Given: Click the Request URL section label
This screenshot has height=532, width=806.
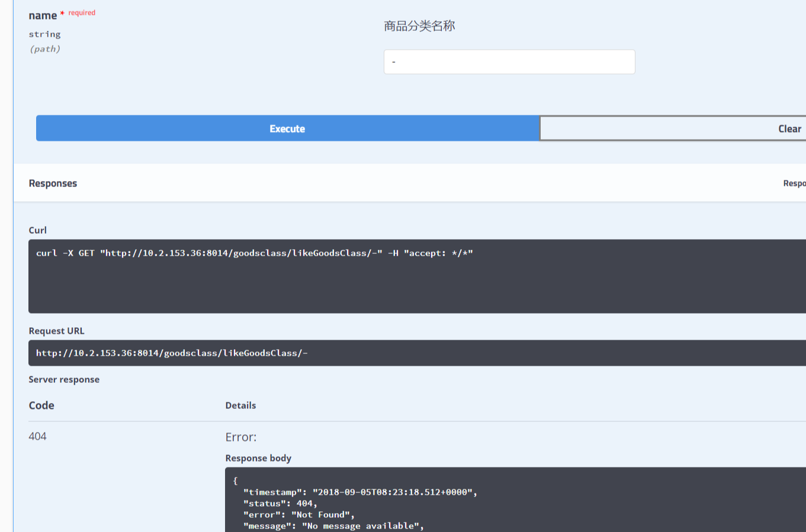Looking at the screenshot, I should pos(56,331).
